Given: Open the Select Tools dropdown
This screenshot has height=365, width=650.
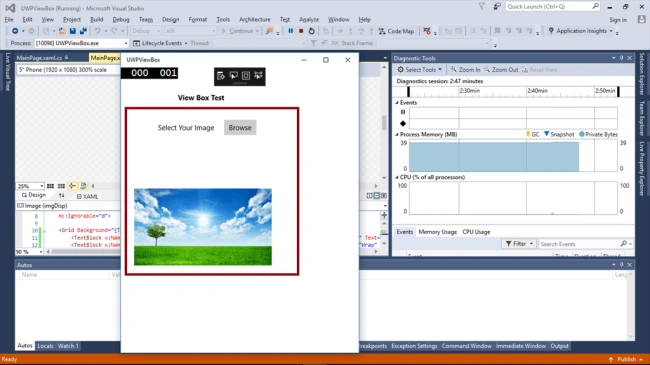Looking at the screenshot, I should [x=420, y=70].
